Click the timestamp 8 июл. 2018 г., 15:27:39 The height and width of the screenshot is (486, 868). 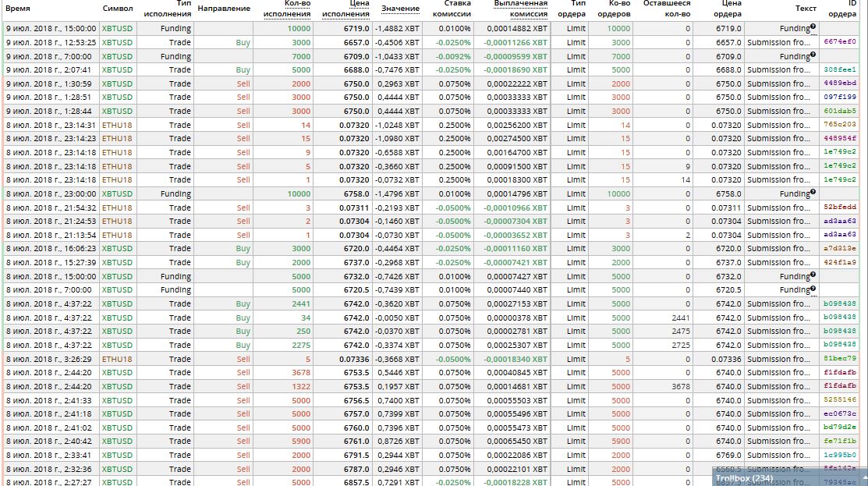tap(51, 262)
